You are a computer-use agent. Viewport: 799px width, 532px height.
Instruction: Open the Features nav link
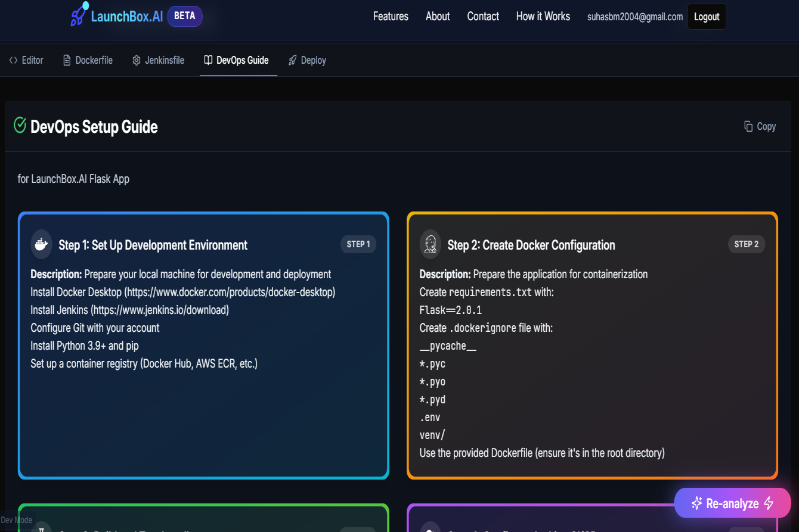[x=391, y=17]
